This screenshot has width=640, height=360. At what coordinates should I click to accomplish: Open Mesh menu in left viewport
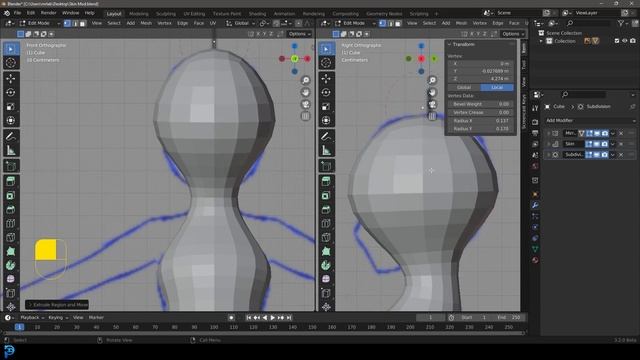[146, 23]
